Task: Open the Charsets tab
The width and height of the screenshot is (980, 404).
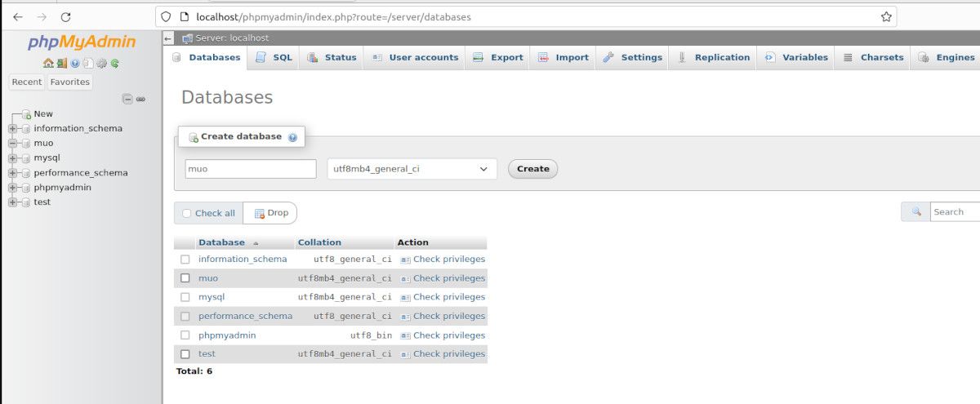Action: pyautogui.click(x=873, y=57)
